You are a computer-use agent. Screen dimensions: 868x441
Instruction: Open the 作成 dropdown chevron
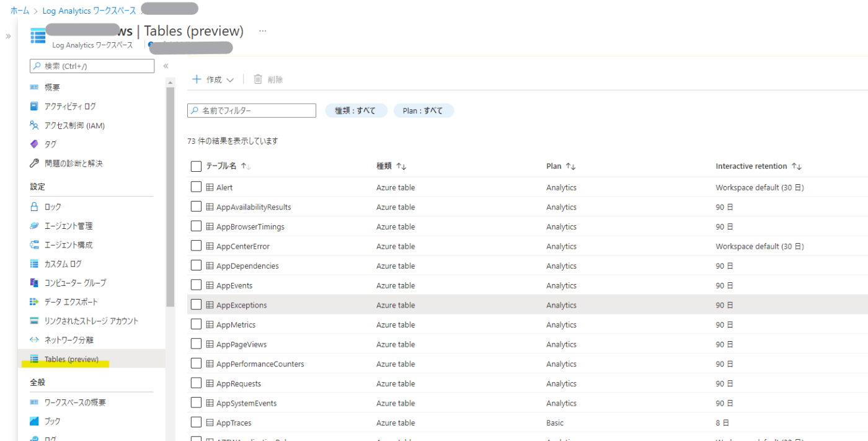[230, 80]
